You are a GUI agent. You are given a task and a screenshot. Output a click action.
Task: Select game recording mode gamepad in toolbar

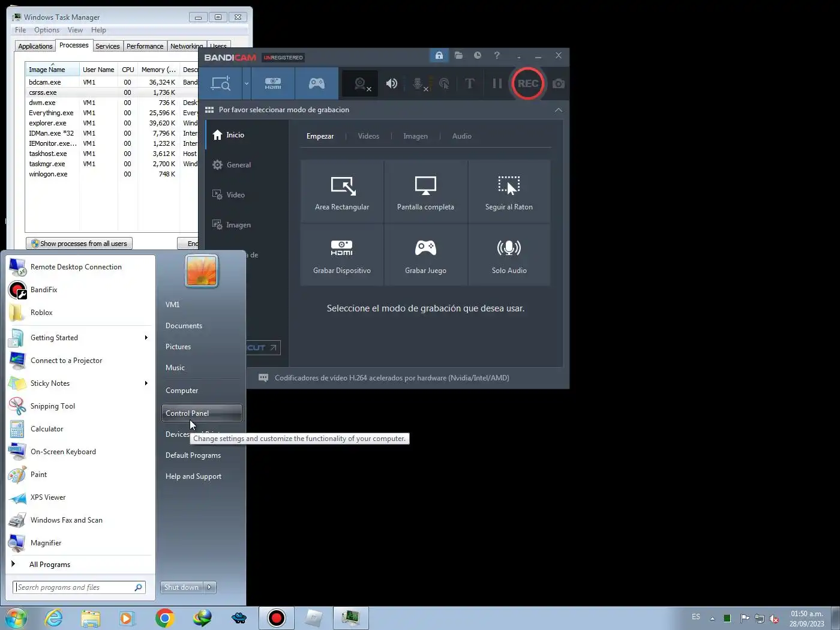pos(317,83)
